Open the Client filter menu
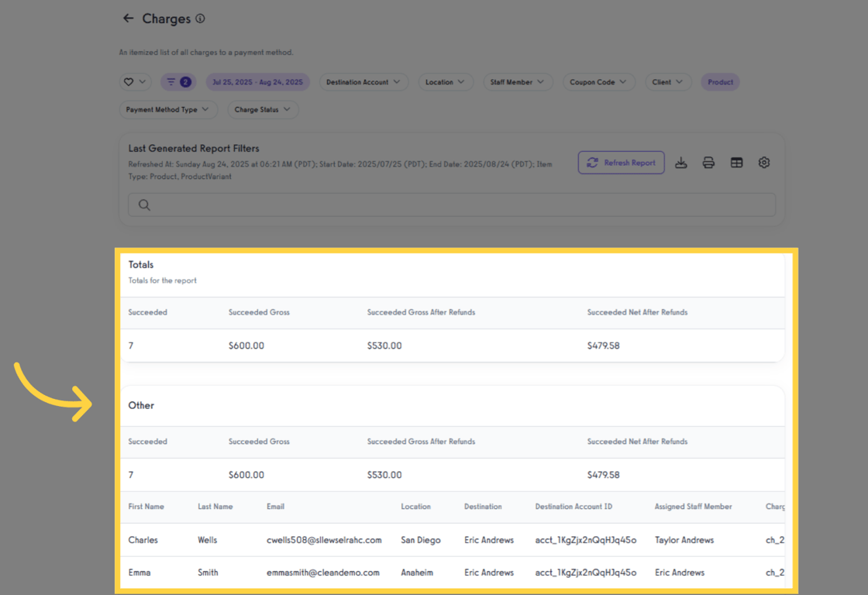This screenshot has height=595, width=868. (x=668, y=81)
